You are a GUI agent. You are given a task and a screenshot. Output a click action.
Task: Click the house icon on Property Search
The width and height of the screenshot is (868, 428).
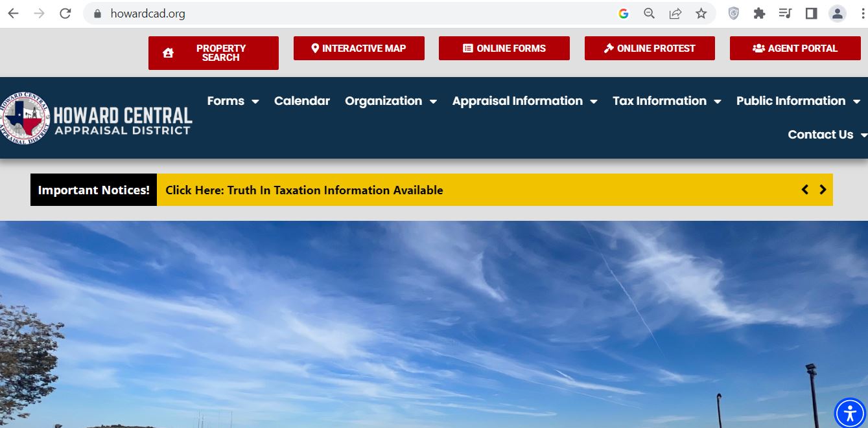point(169,53)
